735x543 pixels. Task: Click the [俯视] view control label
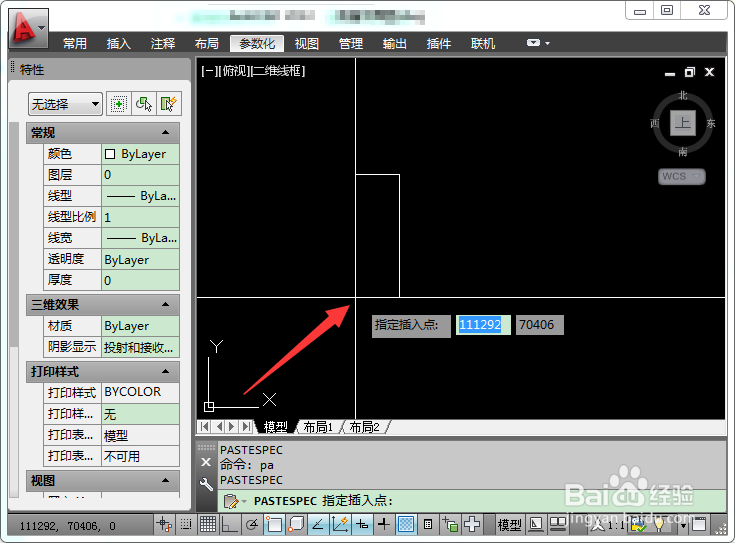(x=234, y=71)
